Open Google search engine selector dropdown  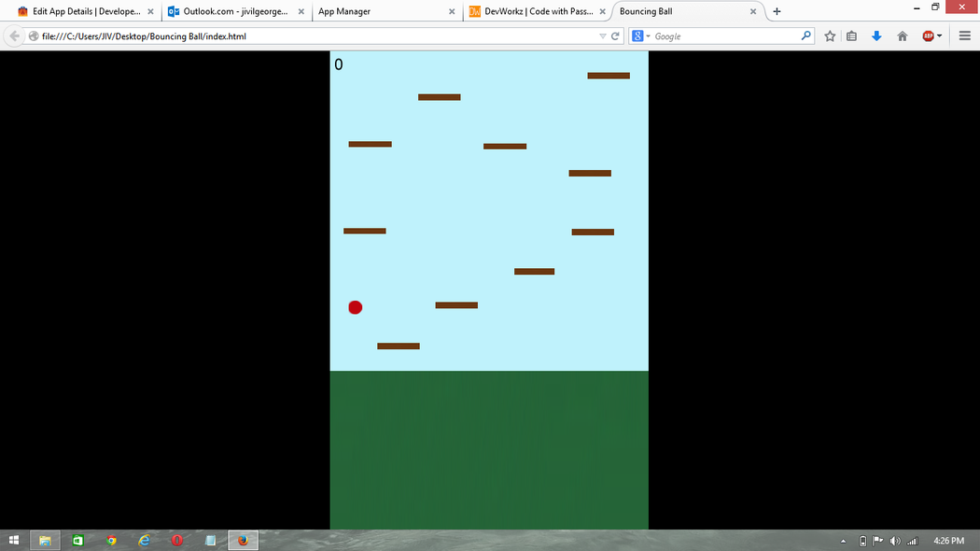click(x=641, y=36)
